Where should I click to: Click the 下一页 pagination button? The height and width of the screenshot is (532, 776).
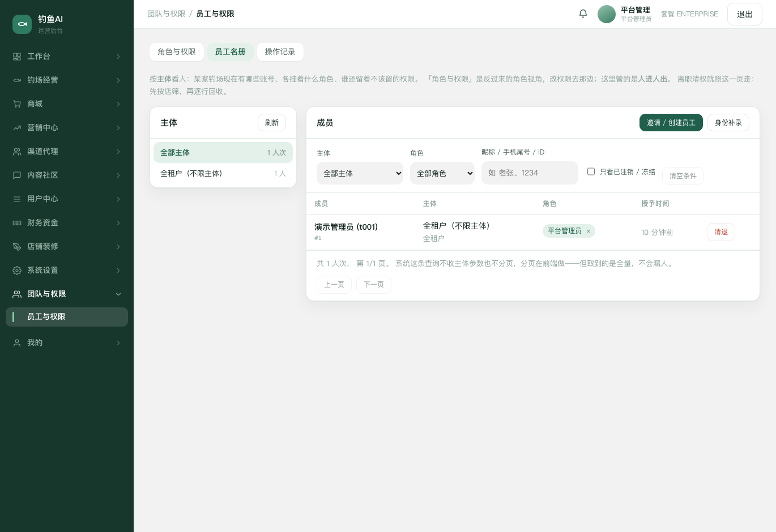[374, 285]
